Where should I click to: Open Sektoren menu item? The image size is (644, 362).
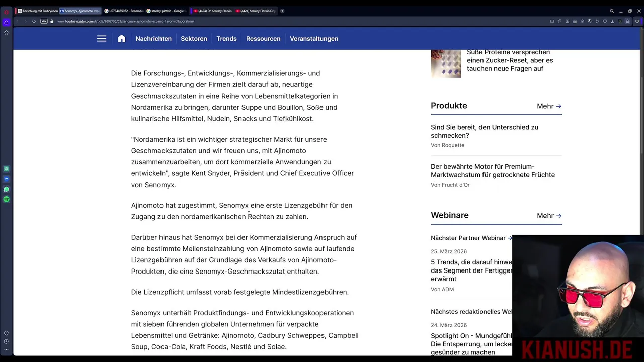(194, 39)
